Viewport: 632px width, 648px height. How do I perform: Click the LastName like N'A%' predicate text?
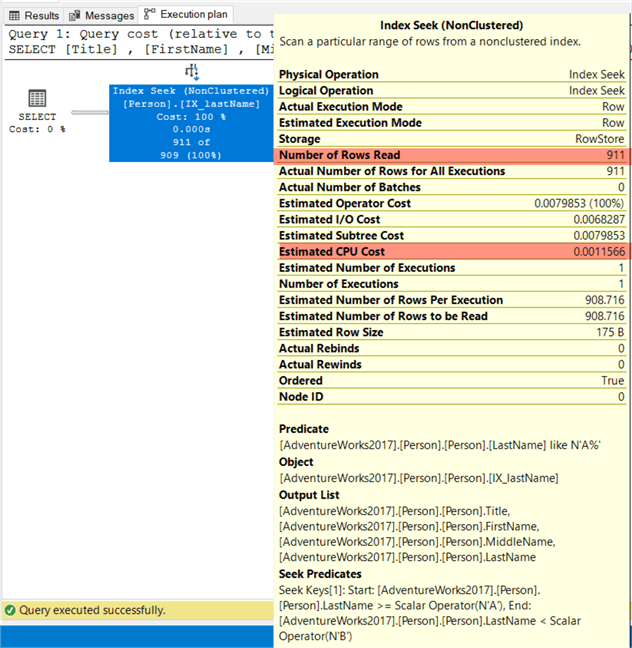[x=440, y=445]
